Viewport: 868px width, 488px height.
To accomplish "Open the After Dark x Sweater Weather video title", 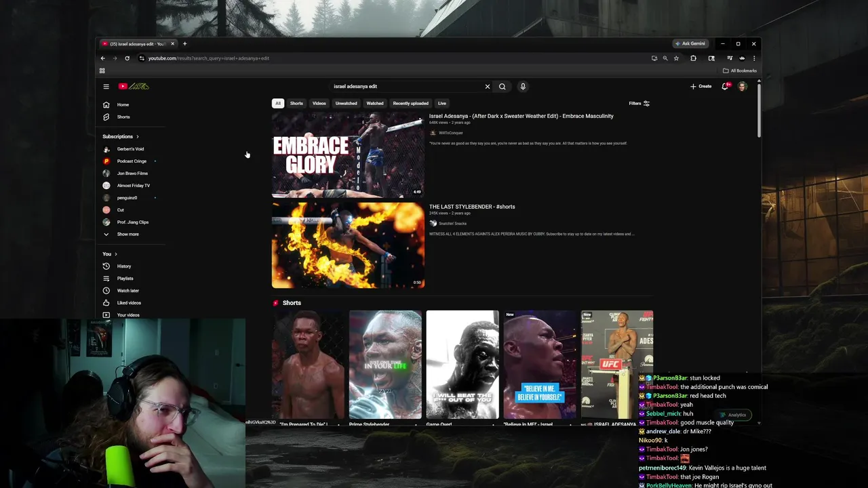I will tap(521, 116).
